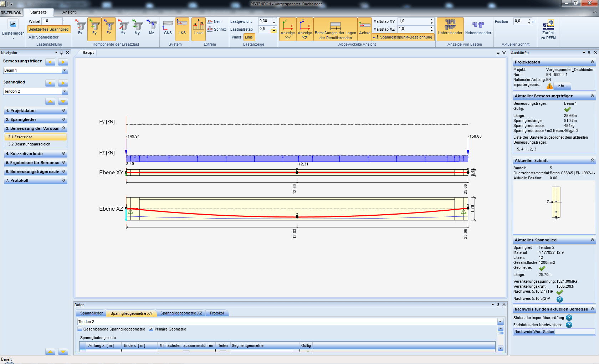Click the Zurück zu RFEM icon
The image size is (599, 364).
pos(548,29)
